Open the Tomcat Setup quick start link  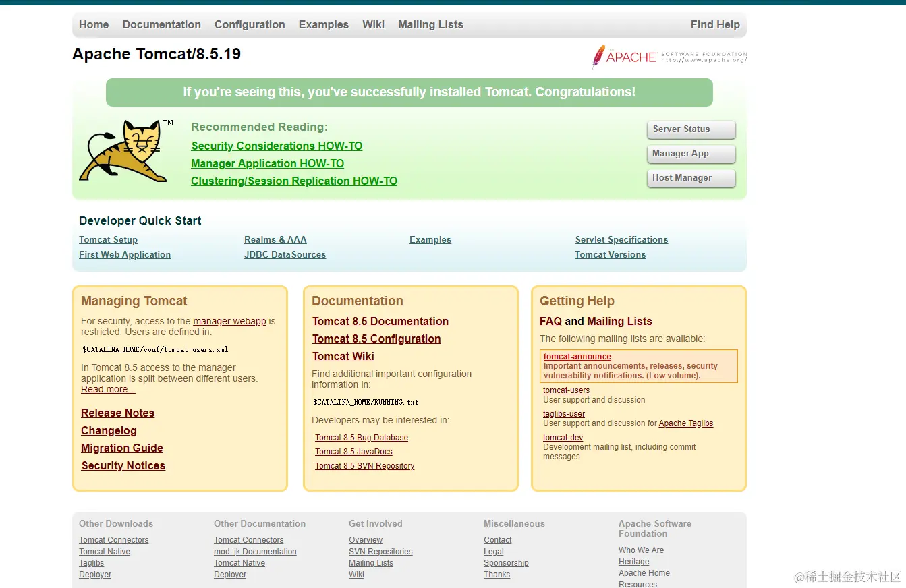coord(108,239)
